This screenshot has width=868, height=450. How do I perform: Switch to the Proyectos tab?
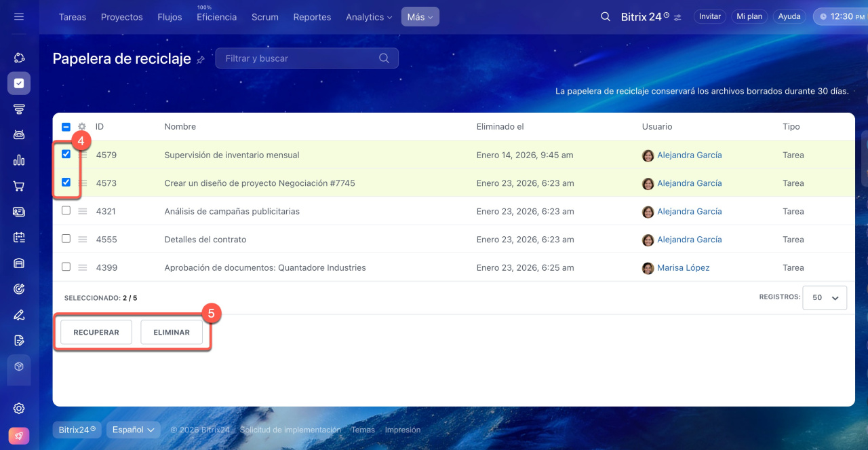(121, 17)
